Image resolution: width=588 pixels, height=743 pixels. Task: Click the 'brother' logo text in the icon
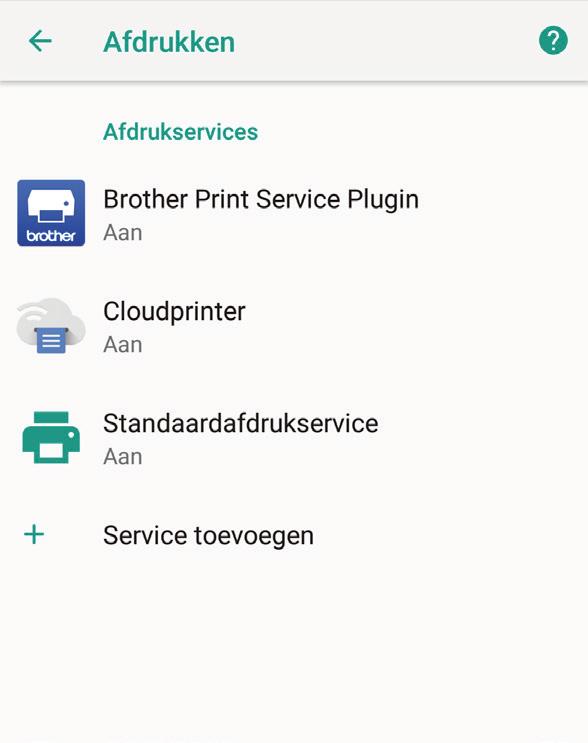tap(51, 236)
